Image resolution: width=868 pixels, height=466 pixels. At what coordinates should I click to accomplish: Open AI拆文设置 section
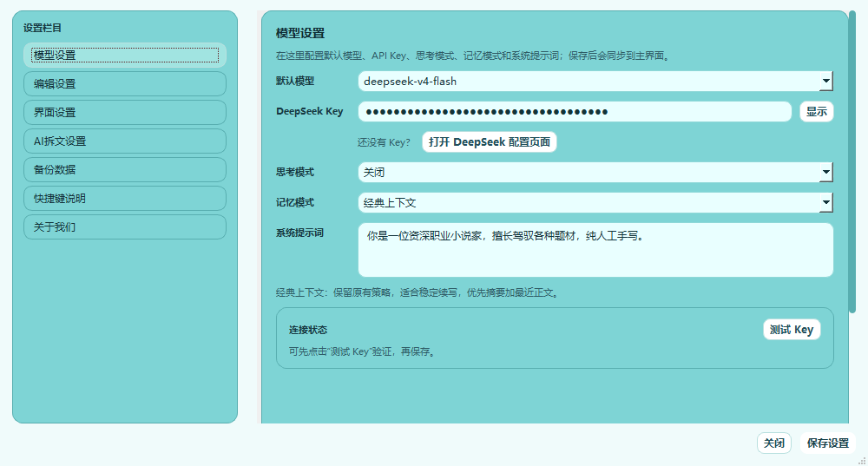click(x=125, y=141)
